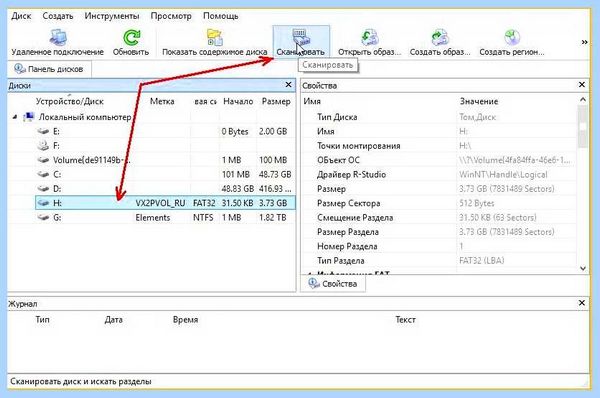The width and height of the screenshot is (600, 398).
Task: Expand toolbar overflow chevron »
Action: click(x=584, y=42)
